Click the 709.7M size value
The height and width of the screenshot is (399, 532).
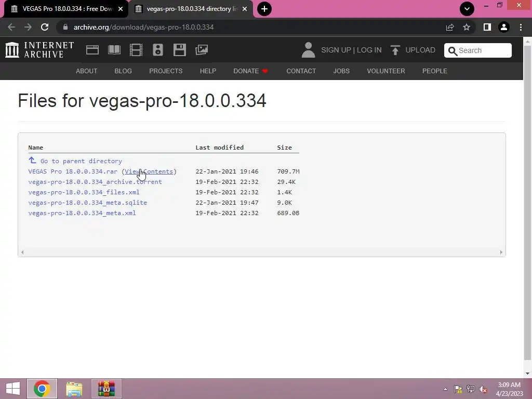(x=288, y=171)
